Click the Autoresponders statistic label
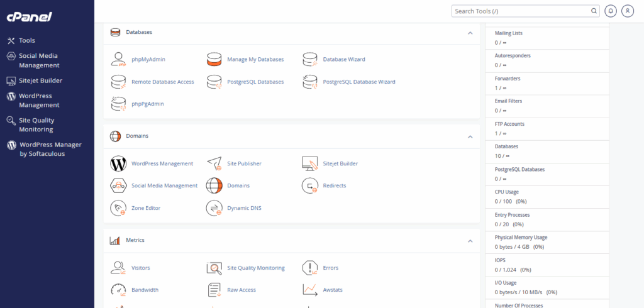The image size is (644, 308). pos(513,55)
